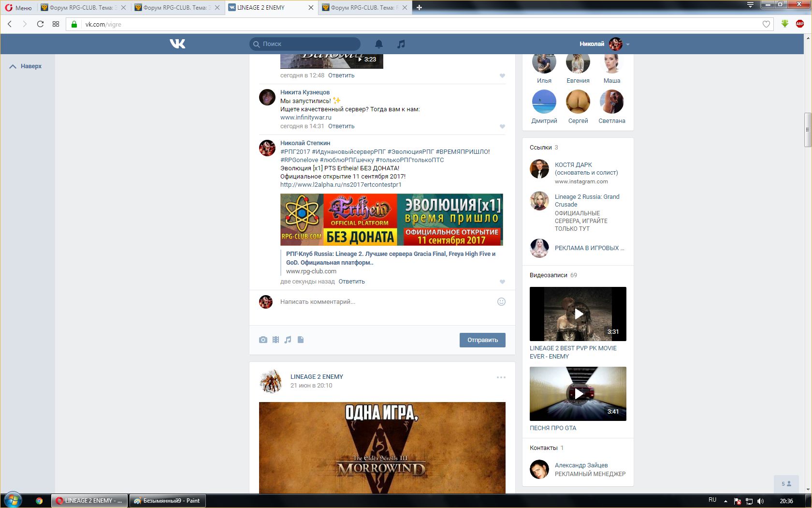
Task: Open the green download arrow extension
Action: pyautogui.click(x=785, y=24)
